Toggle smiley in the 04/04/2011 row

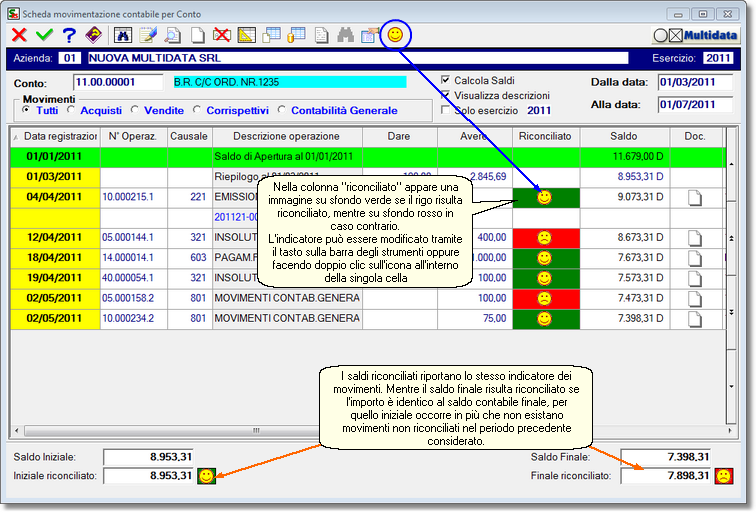[x=544, y=197]
